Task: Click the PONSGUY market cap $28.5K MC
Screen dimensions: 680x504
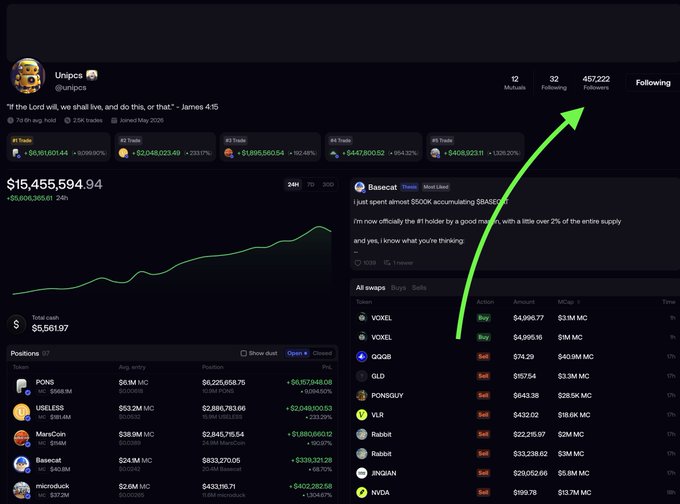Action: [575, 396]
